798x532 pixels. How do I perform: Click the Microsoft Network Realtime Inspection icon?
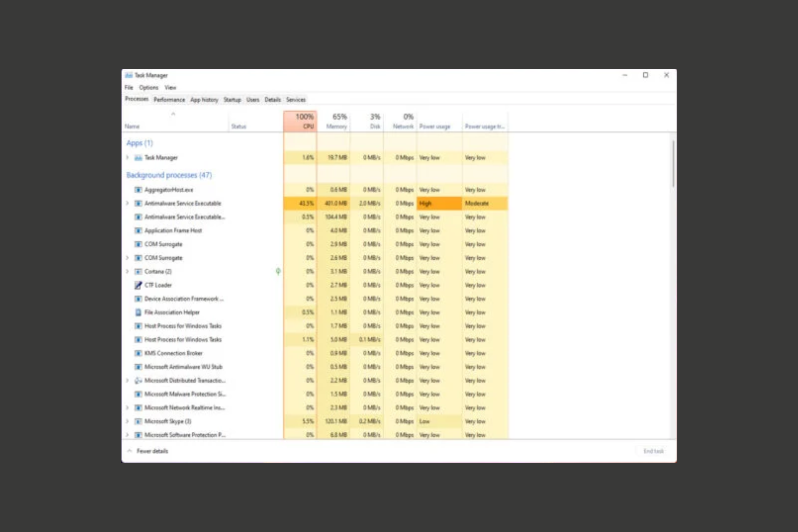pyautogui.click(x=138, y=408)
